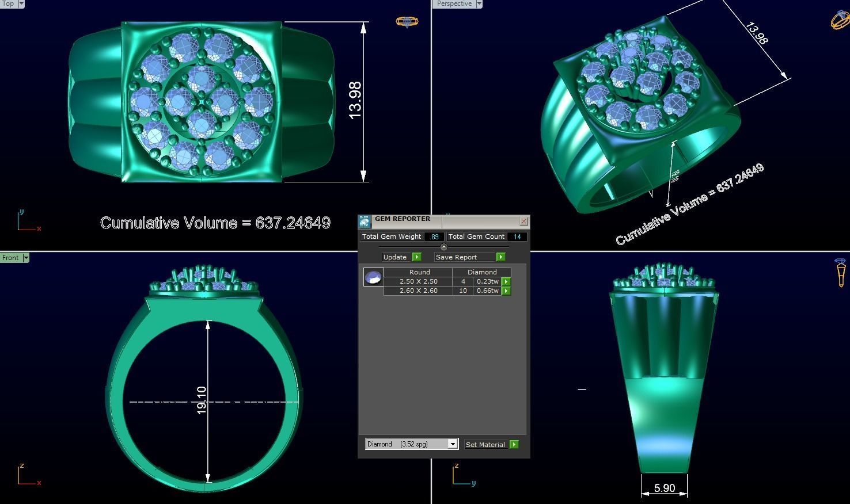Select the 5.90 band width dimension
This screenshot has height=504, width=850.
click(665, 488)
